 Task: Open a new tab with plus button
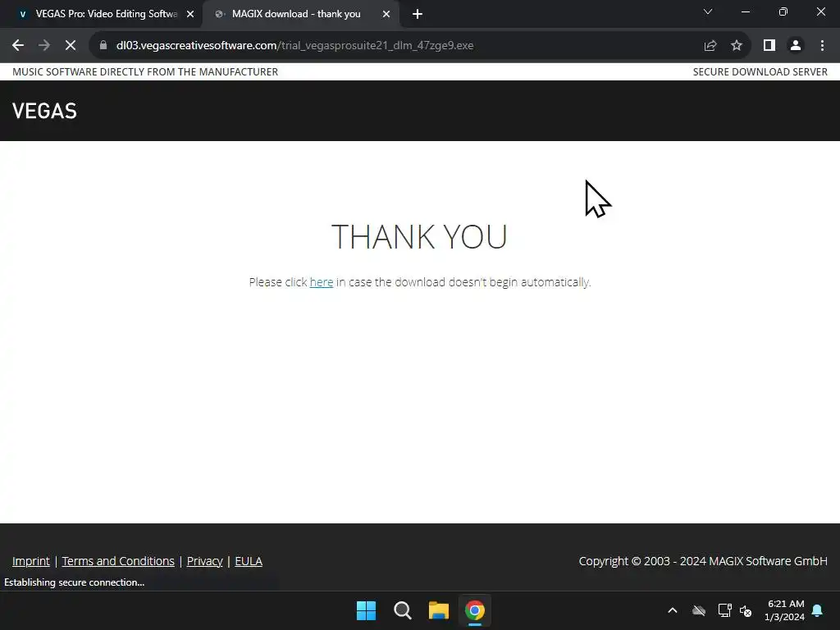click(418, 15)
